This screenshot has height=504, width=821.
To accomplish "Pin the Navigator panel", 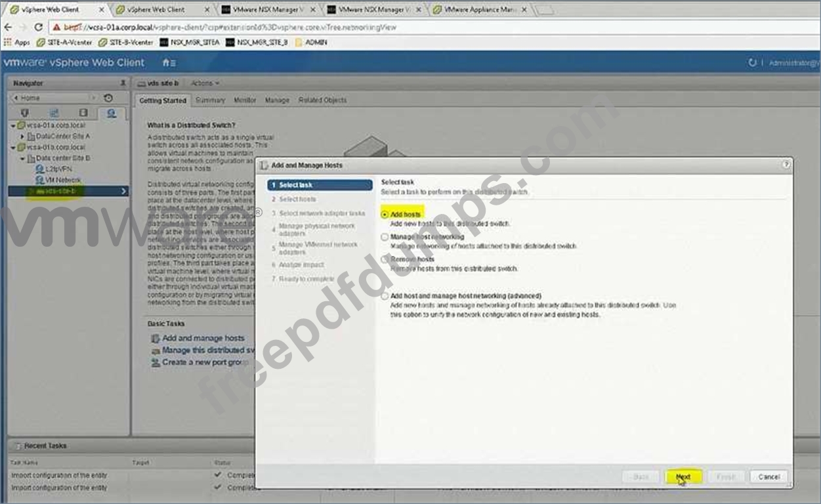I will click(123, 83).
